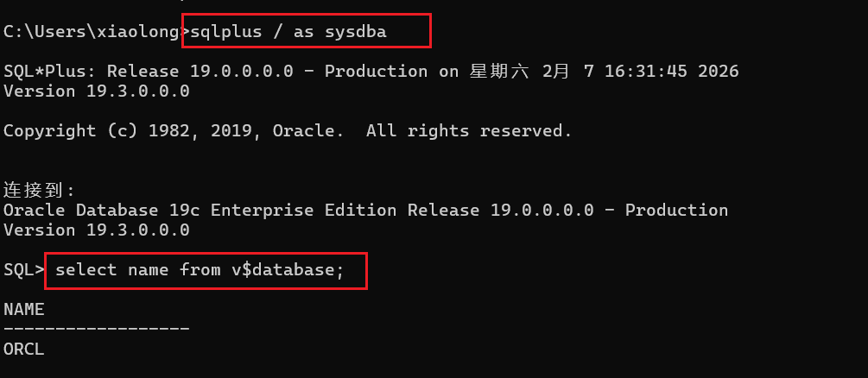Click 'Production' at the end of the Oracle Database line
This screenshot has height=378, width=868.
[x=676, y=211]
